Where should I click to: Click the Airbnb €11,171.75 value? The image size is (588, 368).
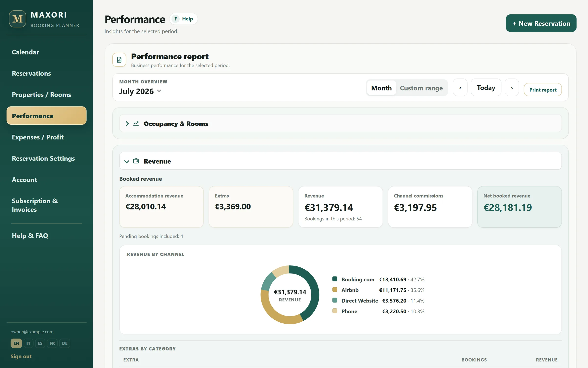tap(392, 290)
